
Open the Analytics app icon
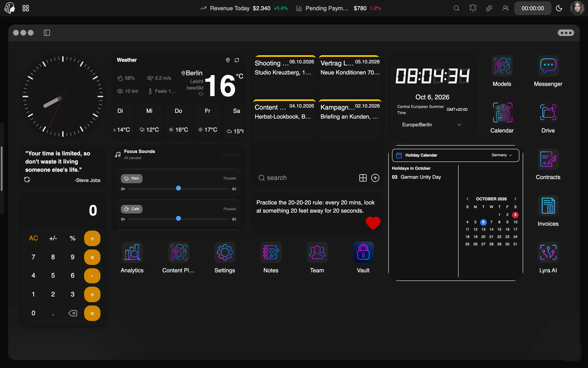pos(132,252)
